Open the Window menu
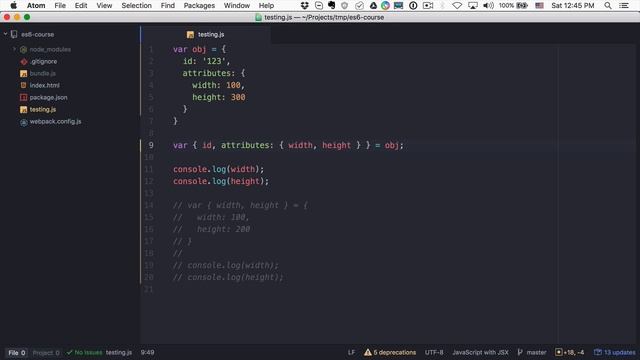This screenshot has height=360, width=640. pos(237,5)
